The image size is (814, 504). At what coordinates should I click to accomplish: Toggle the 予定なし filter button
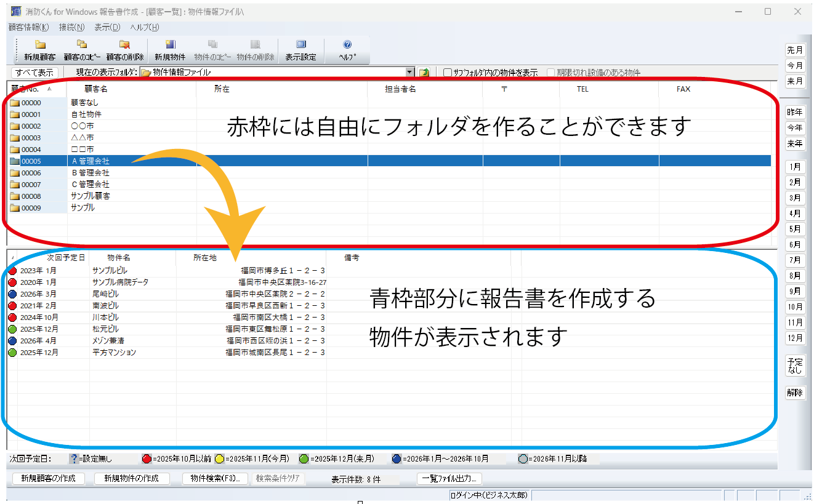[x=795, y=366]
